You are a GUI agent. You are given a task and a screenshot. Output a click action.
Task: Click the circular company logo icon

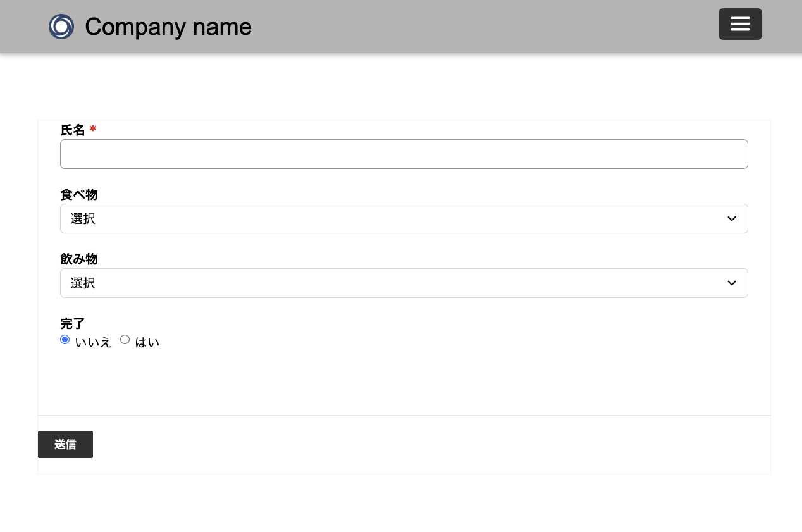click(61, 27)
